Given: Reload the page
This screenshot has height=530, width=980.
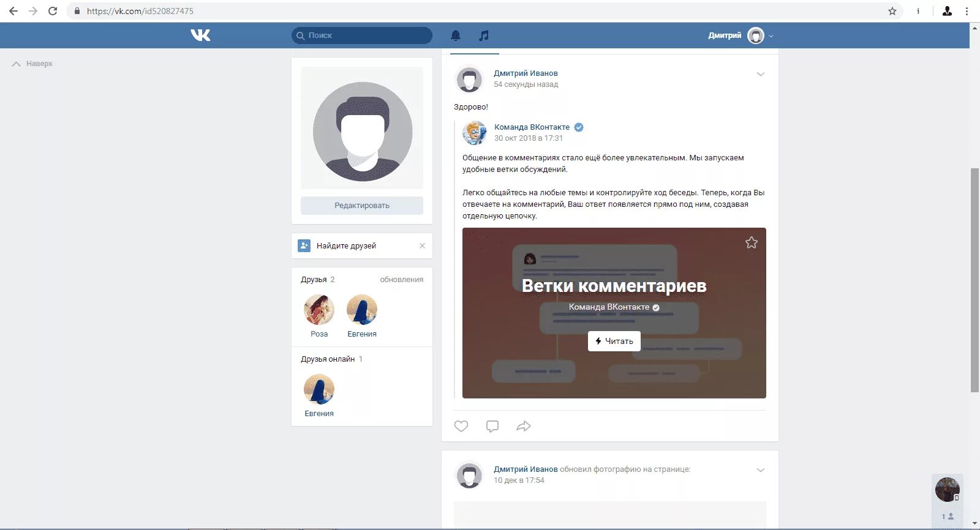Looking at the screenshot, I should (x=53, y=11).
